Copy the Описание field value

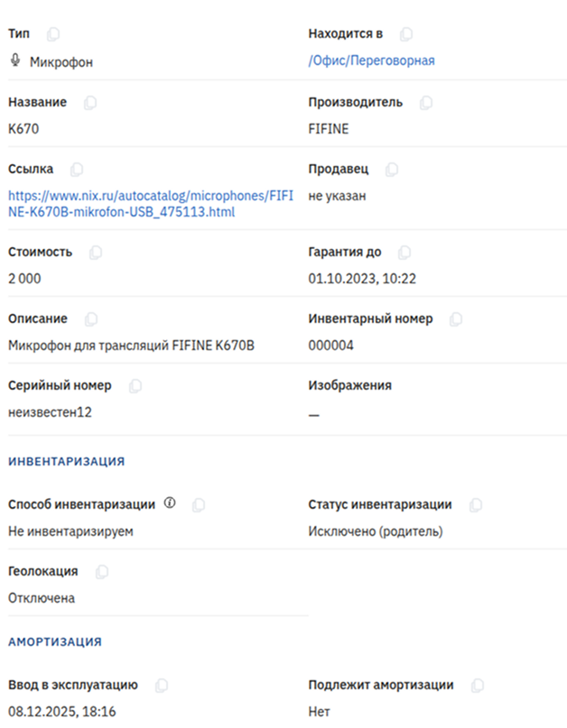(x=91, y=319)
